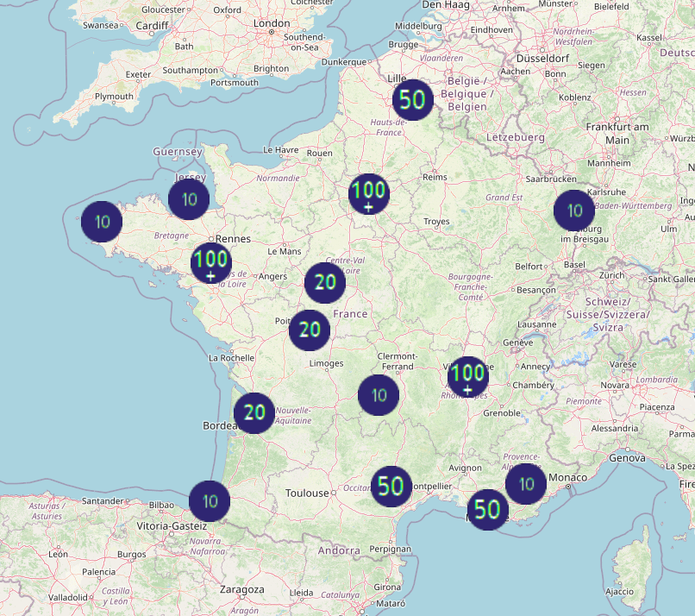695x616 pixels.
Task: Click the Limoges city label
Action: click(x=326, y=364)
